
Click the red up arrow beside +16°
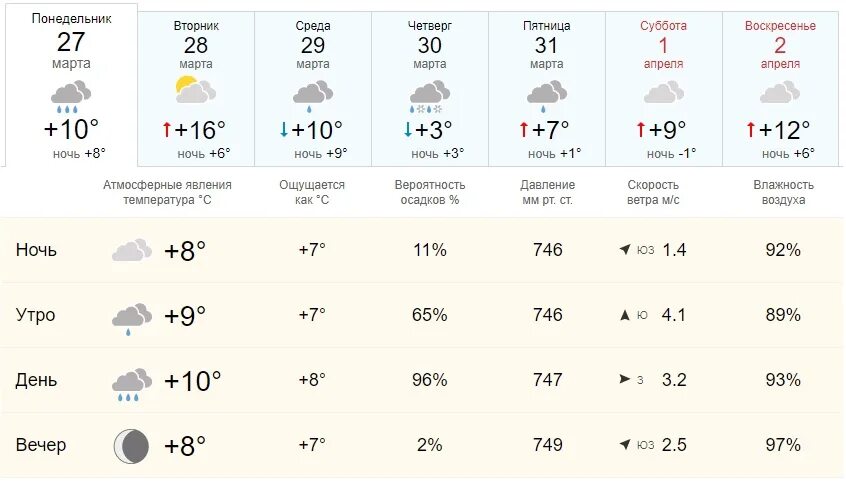point(167,129)
